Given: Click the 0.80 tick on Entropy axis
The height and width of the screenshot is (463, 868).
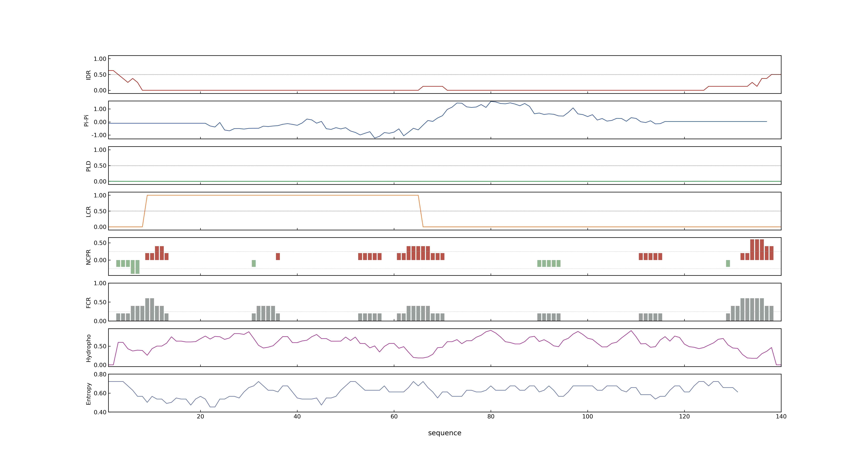Looking at the screenshot, I should click(x=100, y=374).
